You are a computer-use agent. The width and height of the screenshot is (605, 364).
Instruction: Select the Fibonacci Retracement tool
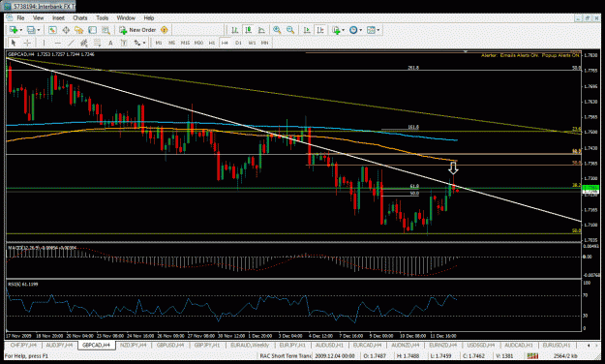point(97,43)
